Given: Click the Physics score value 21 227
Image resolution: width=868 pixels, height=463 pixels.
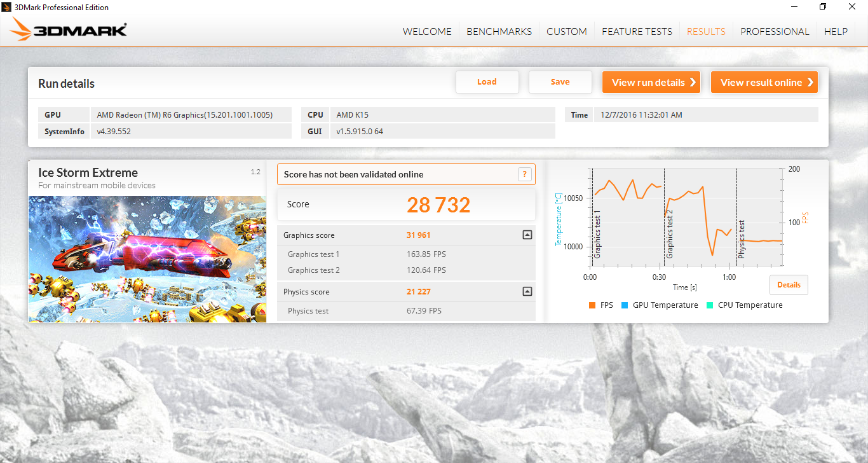Looking at the screenshot, I should tap(418, 292).
